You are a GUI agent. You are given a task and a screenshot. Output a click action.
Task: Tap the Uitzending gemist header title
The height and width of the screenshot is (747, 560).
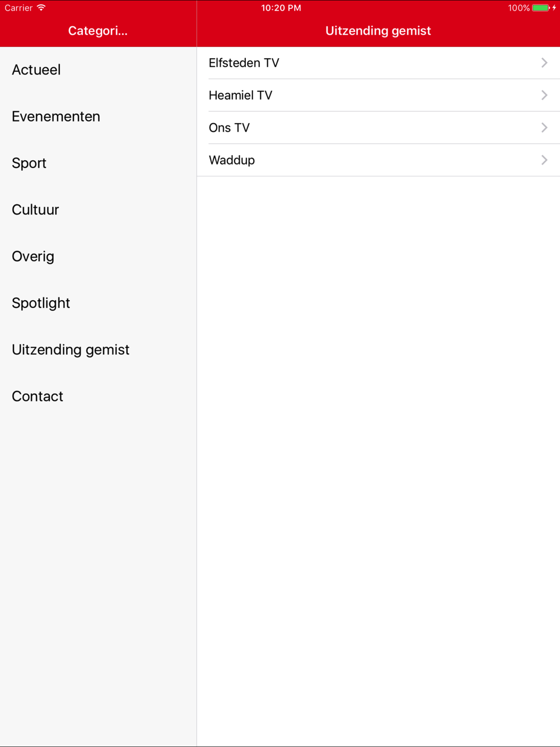(378, 31)
